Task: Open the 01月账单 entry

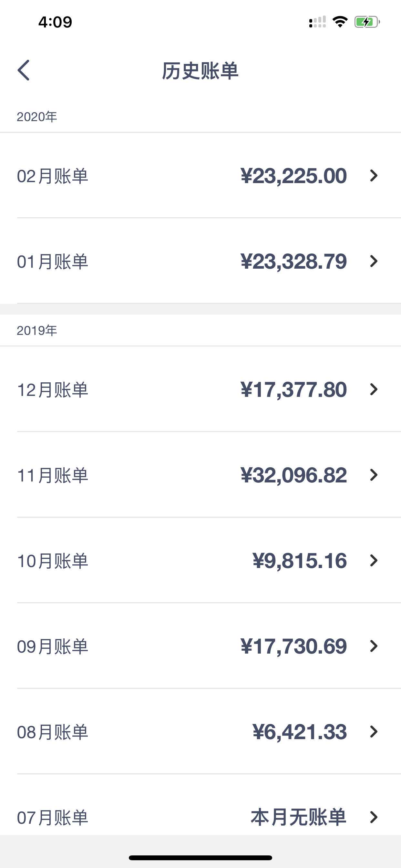Action: [x=200, y=261]
